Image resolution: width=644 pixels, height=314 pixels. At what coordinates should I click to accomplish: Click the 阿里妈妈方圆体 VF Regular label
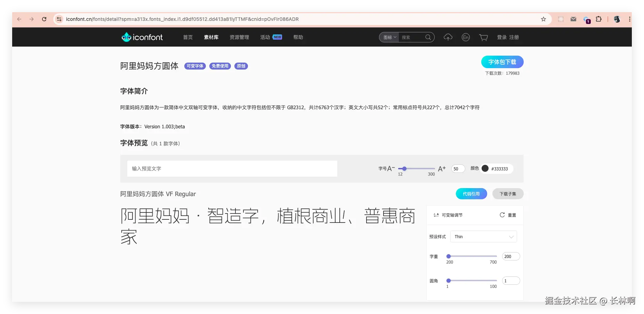point(158,194)
